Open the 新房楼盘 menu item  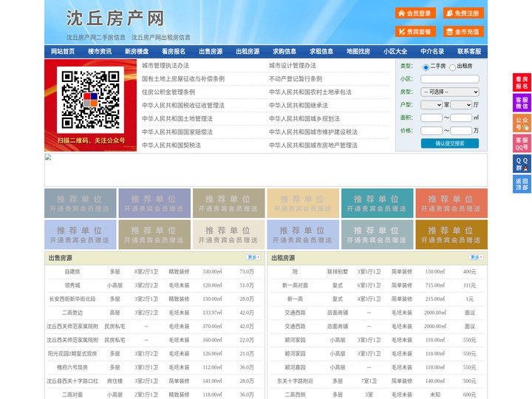(x=137, y=52)
